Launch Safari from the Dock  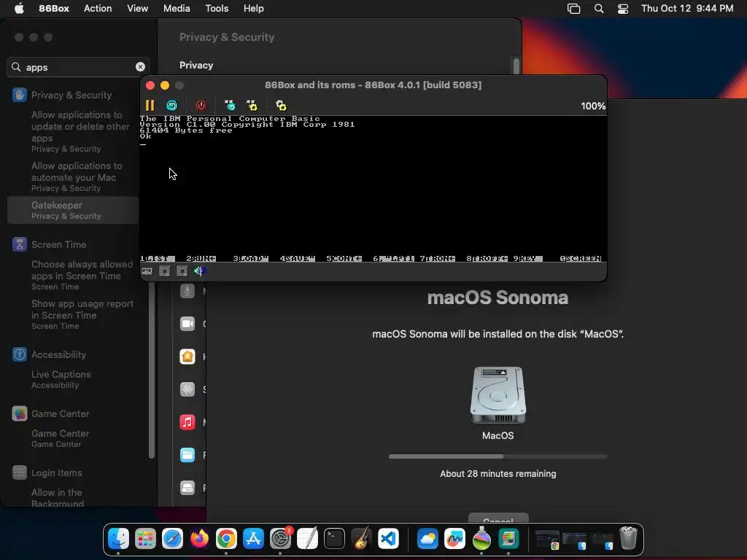point(172,539)
